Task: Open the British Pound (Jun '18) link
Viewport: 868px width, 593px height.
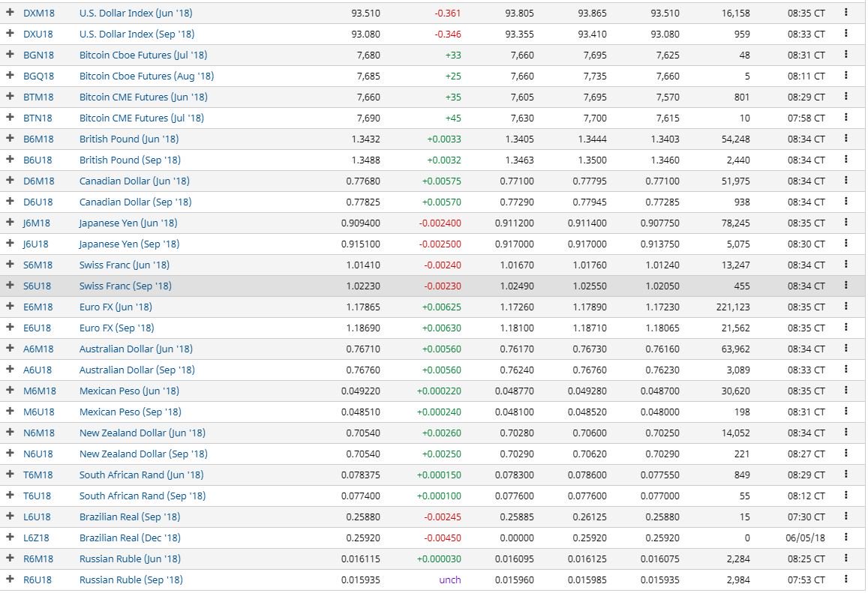Action: click(129, 139)
